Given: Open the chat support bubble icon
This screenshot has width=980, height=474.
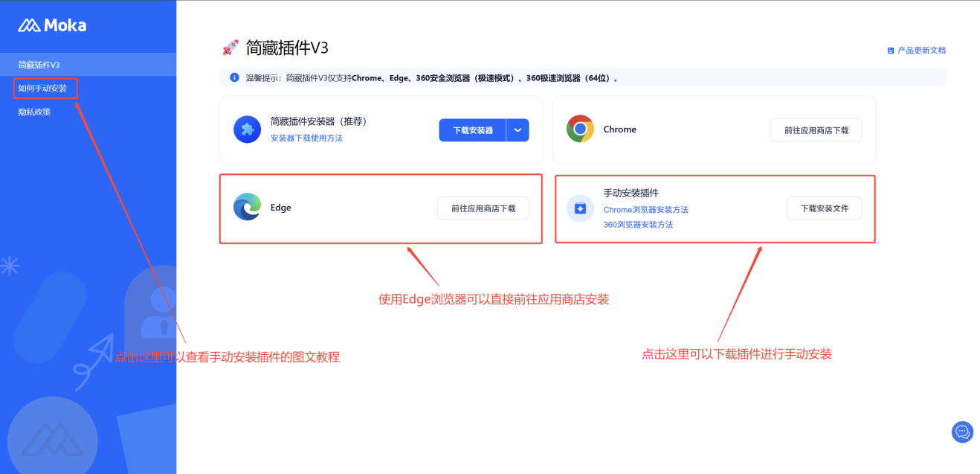Looking at the screenshot, I should (962, 432).
